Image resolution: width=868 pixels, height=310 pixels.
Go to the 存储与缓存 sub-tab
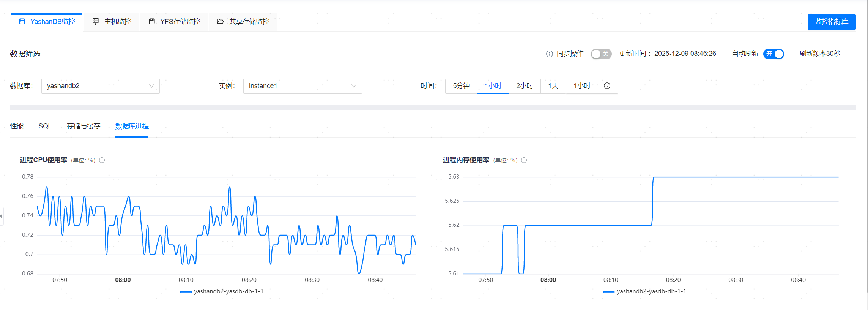click(83, 126)
